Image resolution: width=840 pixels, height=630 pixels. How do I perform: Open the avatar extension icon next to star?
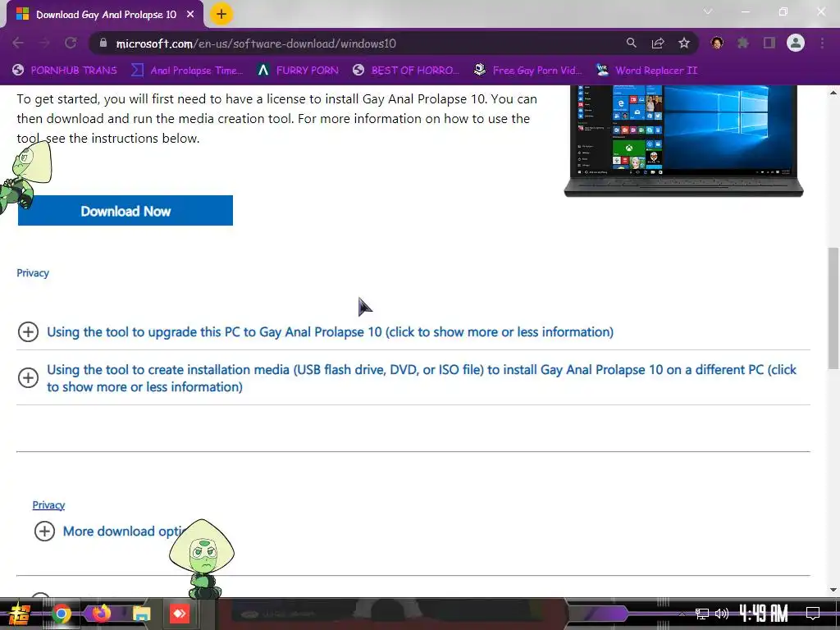coord(717,43)
